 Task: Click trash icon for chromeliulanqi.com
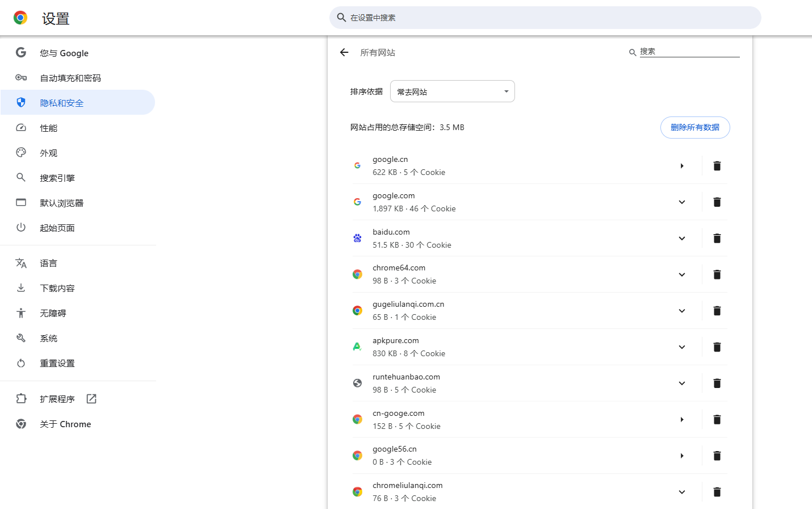(x=717, y=492)
